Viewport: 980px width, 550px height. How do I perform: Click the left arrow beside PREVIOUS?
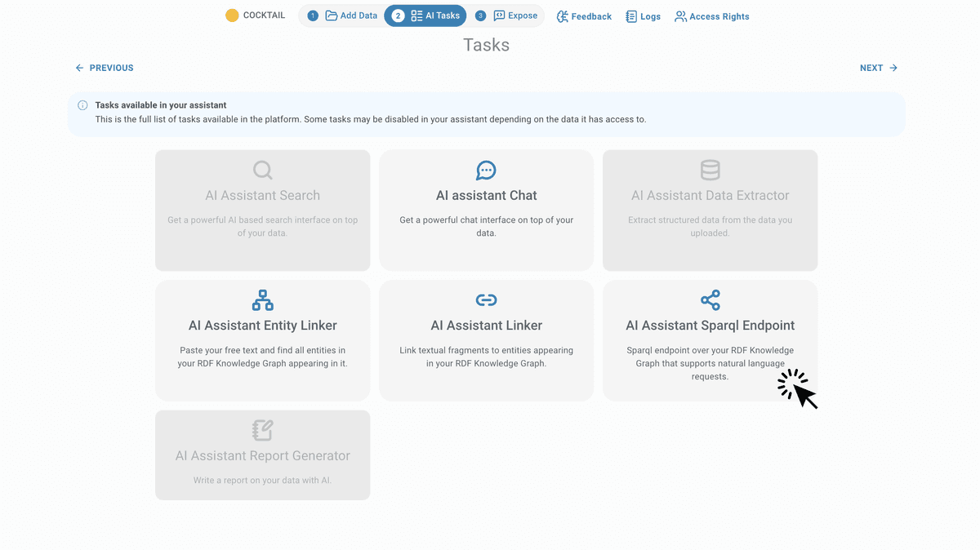(79, 68)
